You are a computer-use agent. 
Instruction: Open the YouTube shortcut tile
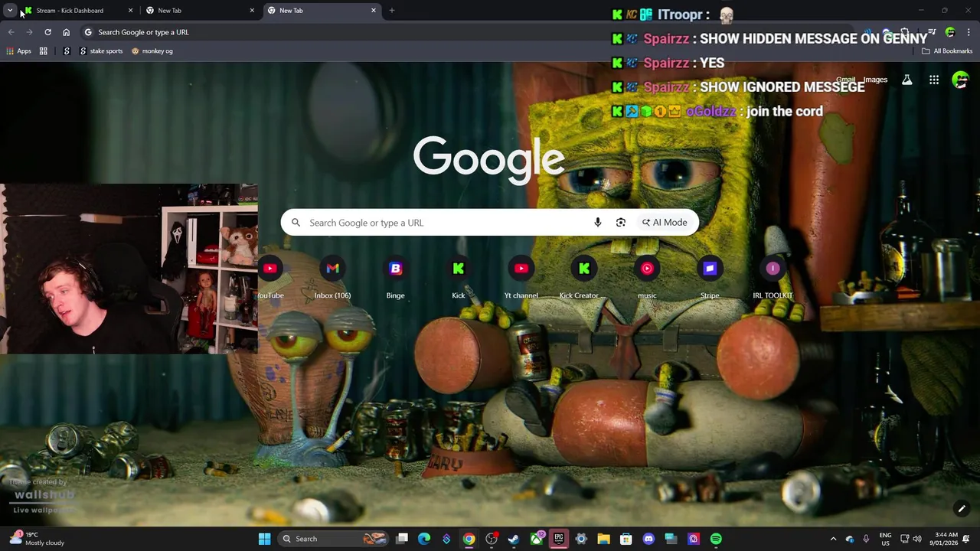(x=270, y=278)
